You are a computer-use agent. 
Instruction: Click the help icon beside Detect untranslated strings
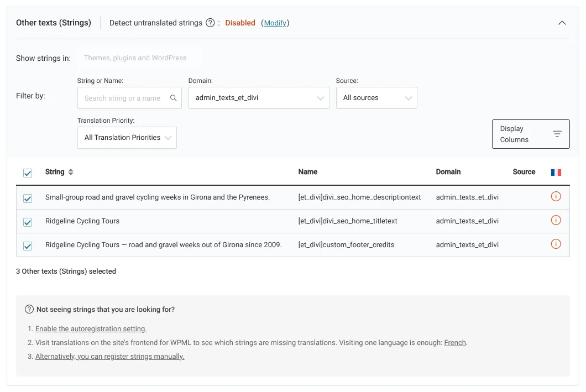pyautogui.click(x=211, y=23)
